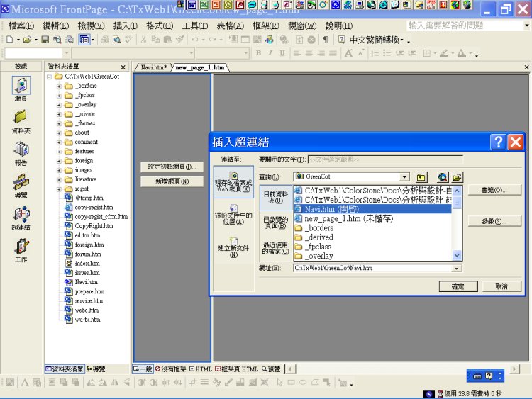
Task: Select 建立新文件 link-to option
Action: [x=233, y=247]
